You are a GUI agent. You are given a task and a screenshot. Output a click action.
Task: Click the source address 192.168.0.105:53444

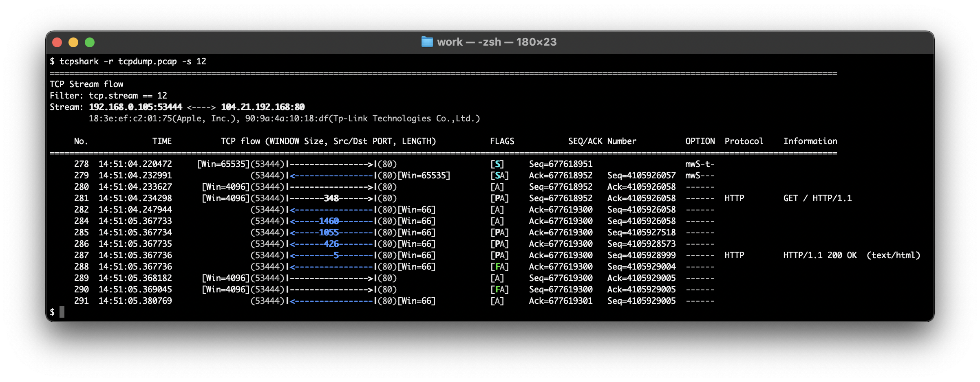click(135, 107)
